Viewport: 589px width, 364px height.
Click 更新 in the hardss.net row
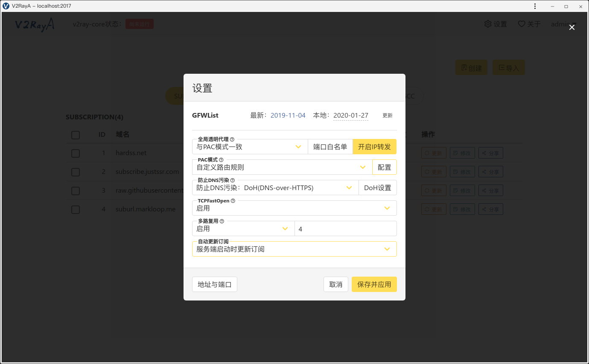point(434,153)
